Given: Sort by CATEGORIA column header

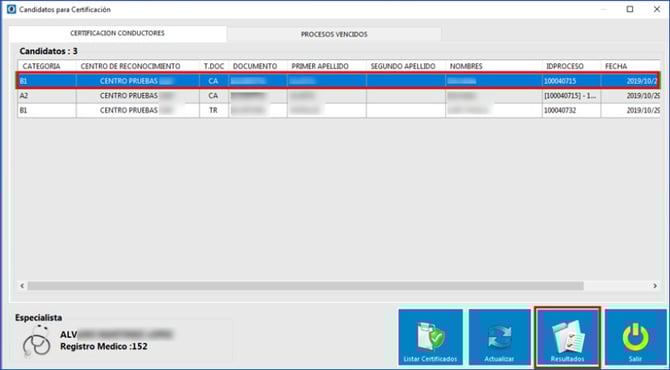Looking at the screenshot, I should 47,66.
